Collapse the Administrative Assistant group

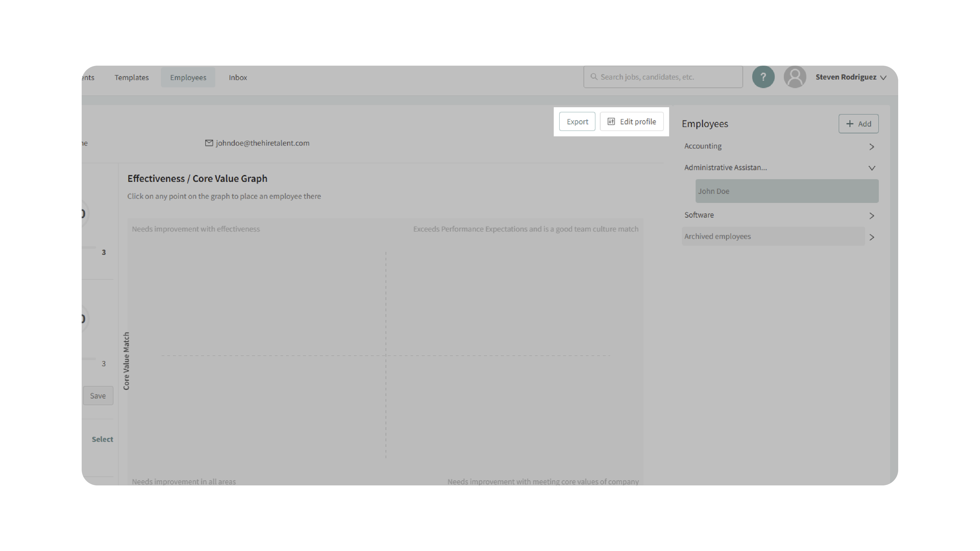871,168
